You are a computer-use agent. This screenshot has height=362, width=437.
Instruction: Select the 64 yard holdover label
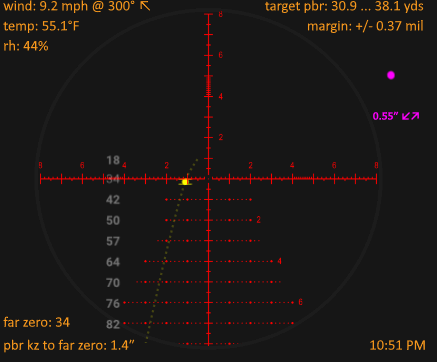[x=113, y=262]
